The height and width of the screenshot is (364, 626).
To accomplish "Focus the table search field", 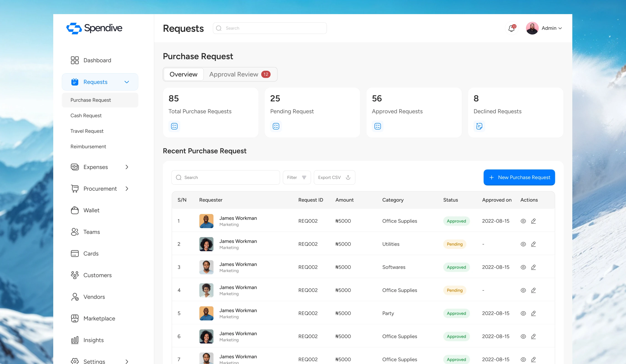I will [x=226, y=177].
